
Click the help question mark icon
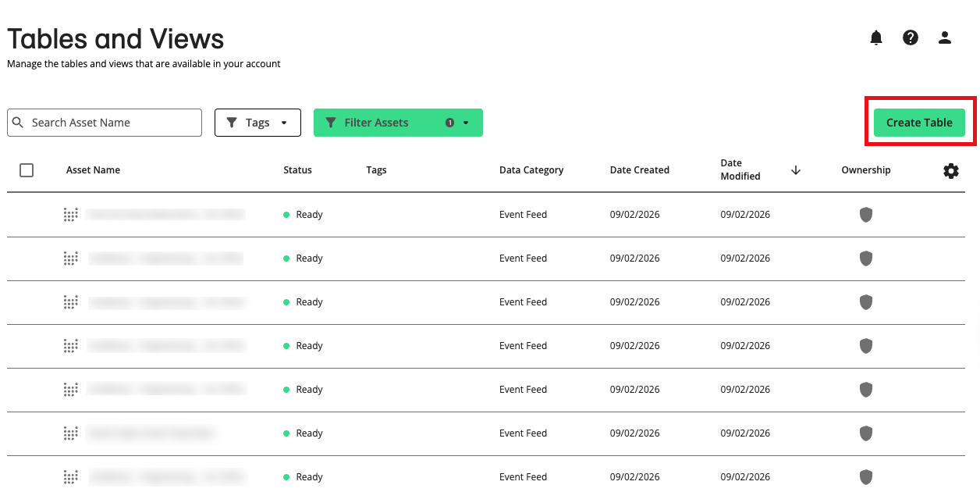911,37
